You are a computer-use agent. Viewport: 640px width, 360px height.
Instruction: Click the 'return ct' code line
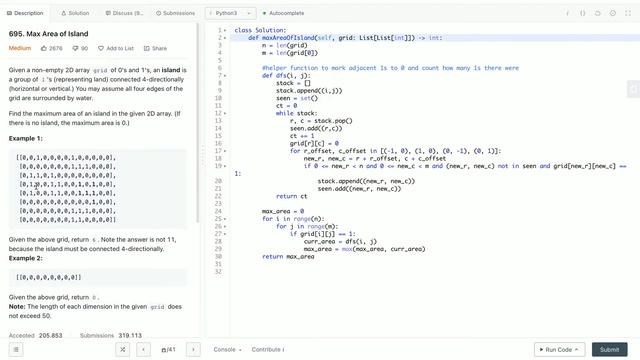click(291, 196)
